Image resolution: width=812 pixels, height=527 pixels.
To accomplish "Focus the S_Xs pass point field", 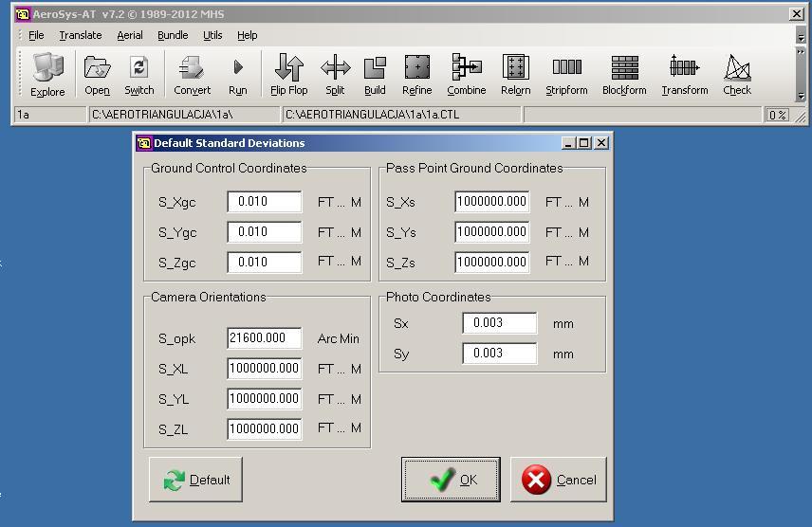I will tap(492, 201).
